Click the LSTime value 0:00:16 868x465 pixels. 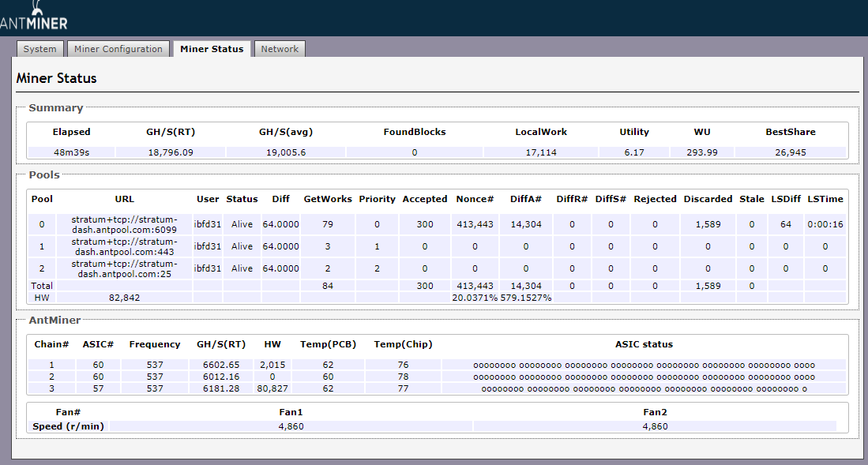(825, 224)
